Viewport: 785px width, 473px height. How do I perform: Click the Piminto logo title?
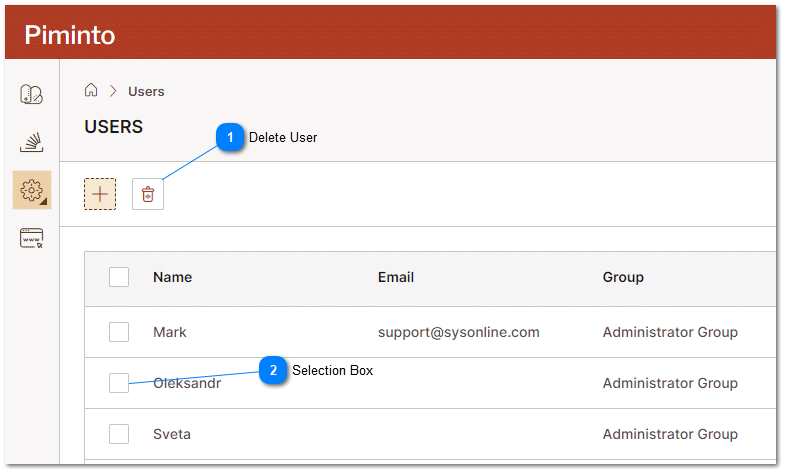70,35
